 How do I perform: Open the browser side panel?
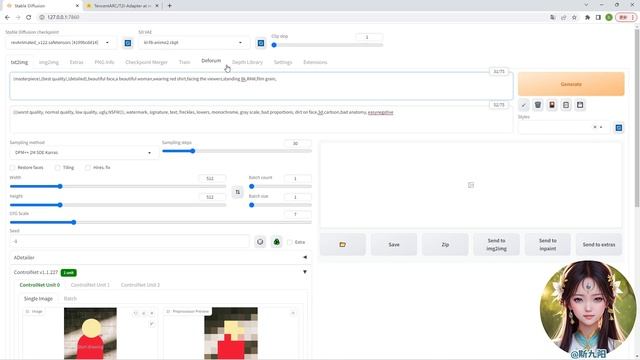click(598, 17)
